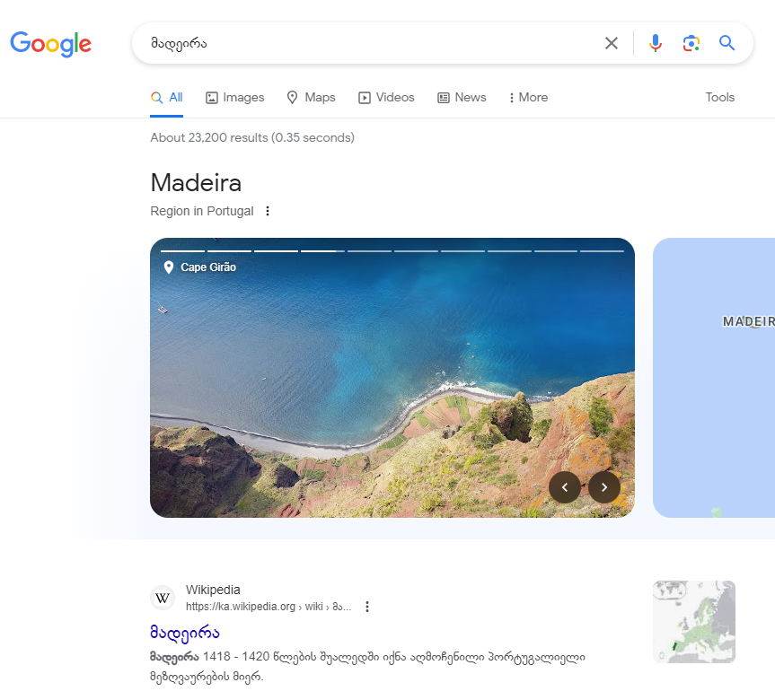The height and width of the screenshot is (700, 775).
Task: Click the Wikipedia favicon
Action: click(163, 599)
